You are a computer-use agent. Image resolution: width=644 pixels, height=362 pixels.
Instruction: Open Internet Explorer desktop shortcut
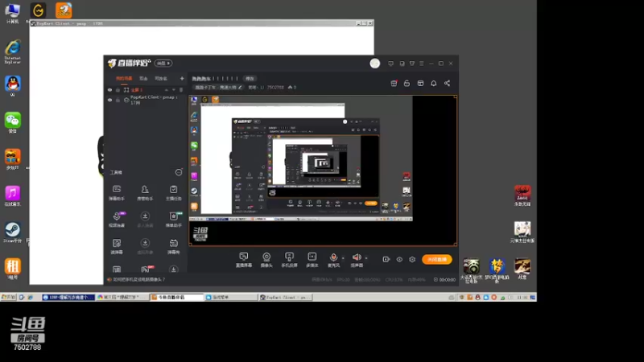(x=13, y=51)
